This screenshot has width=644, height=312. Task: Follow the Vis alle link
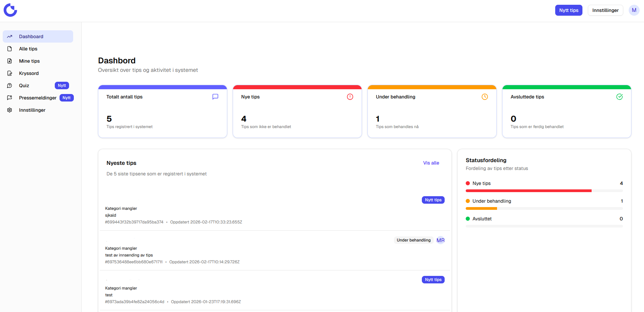pos(431,163)
